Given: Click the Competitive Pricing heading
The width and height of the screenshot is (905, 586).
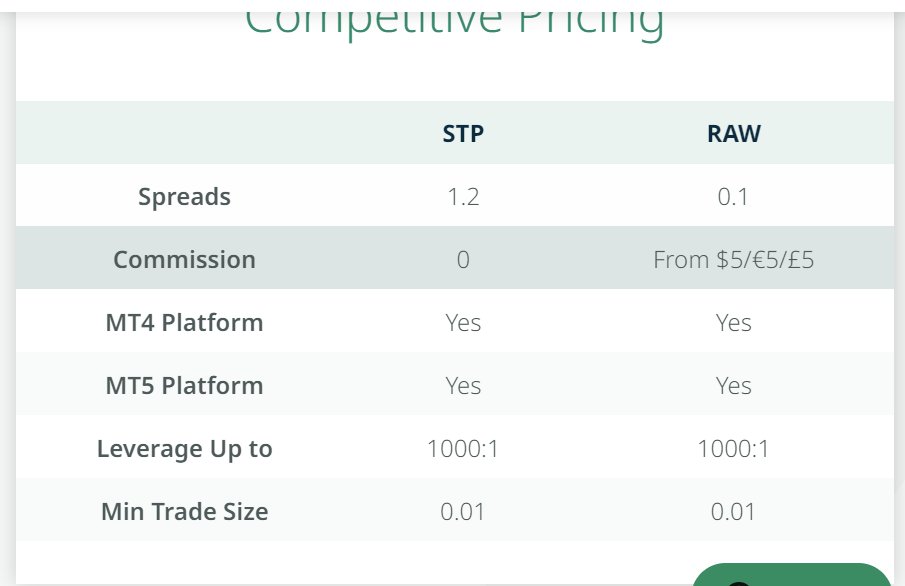Looking at the screenshot, I should tap(454, 20).
